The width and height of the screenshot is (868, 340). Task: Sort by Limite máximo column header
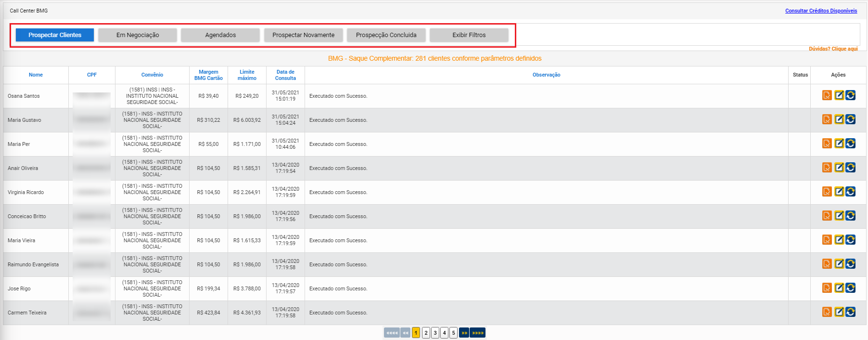point(247,75)
